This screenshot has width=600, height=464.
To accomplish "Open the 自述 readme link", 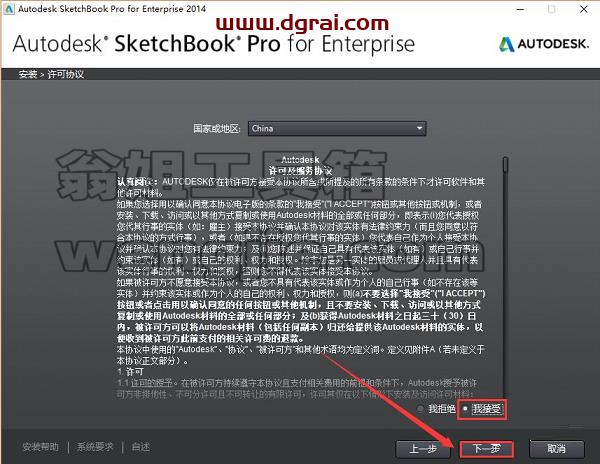I will 140,447.
